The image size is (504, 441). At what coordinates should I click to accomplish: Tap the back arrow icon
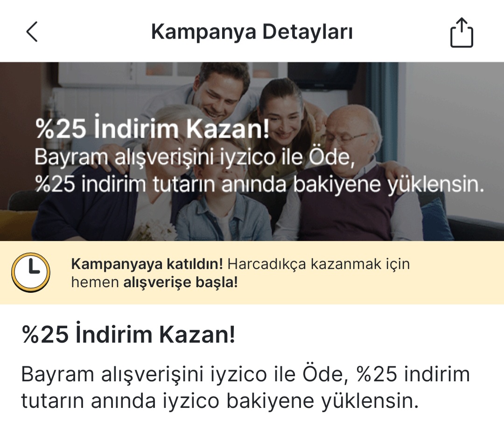pos(32,32)
